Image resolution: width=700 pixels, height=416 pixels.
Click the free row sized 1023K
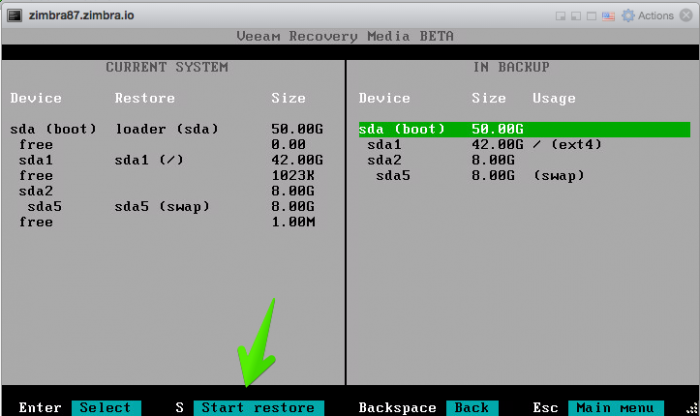167,175
